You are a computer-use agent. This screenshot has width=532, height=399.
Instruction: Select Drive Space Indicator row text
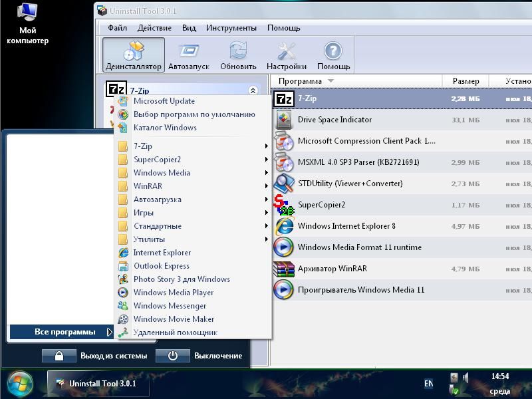[334, 120]
